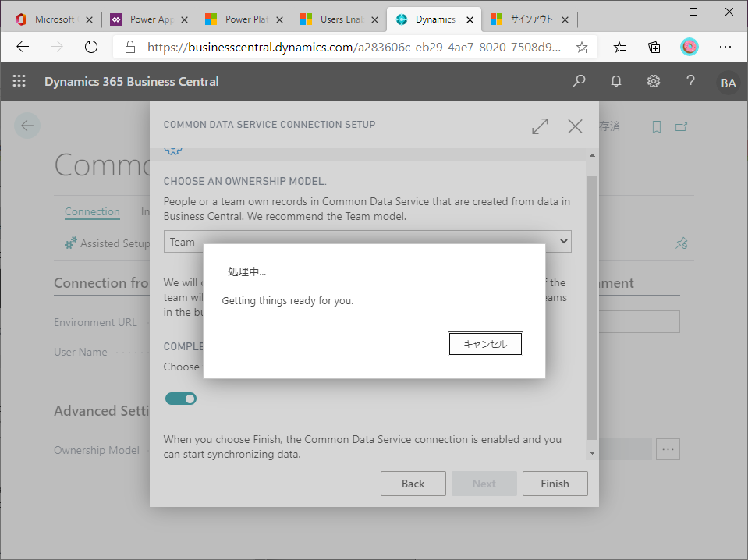
Task: Launch Assisted Setup action
Action: [x=108, y=243]
